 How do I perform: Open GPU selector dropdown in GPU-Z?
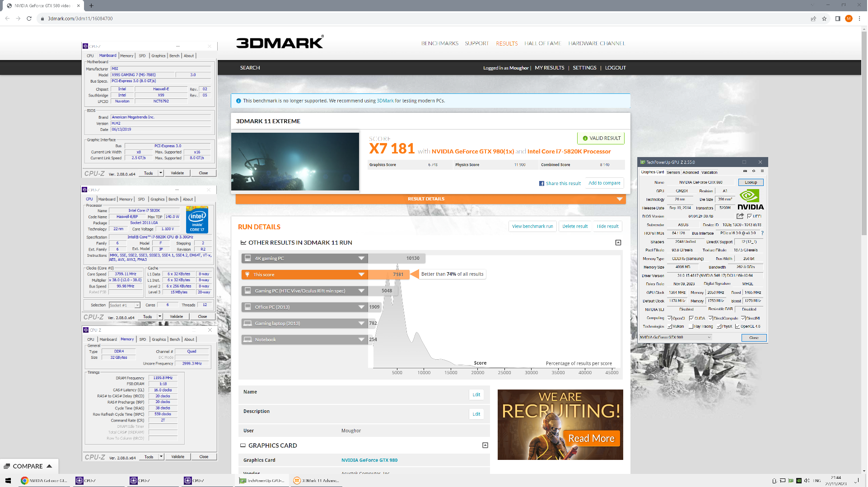point(676,338)
